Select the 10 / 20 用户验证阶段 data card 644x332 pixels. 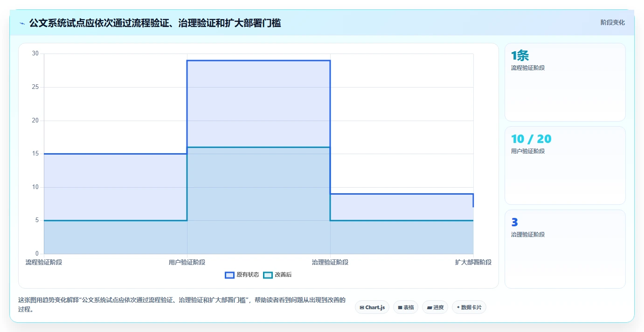pyautogui.click(x=565, y=165)
